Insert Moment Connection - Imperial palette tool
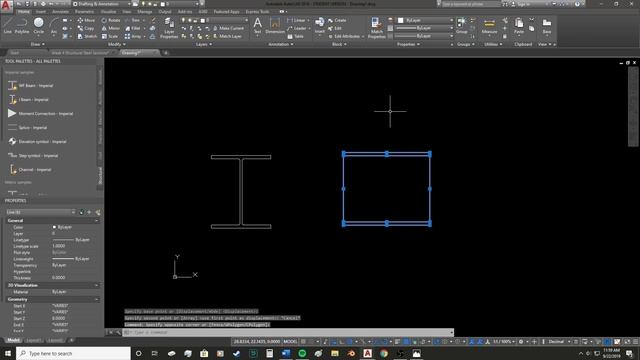 41,114
